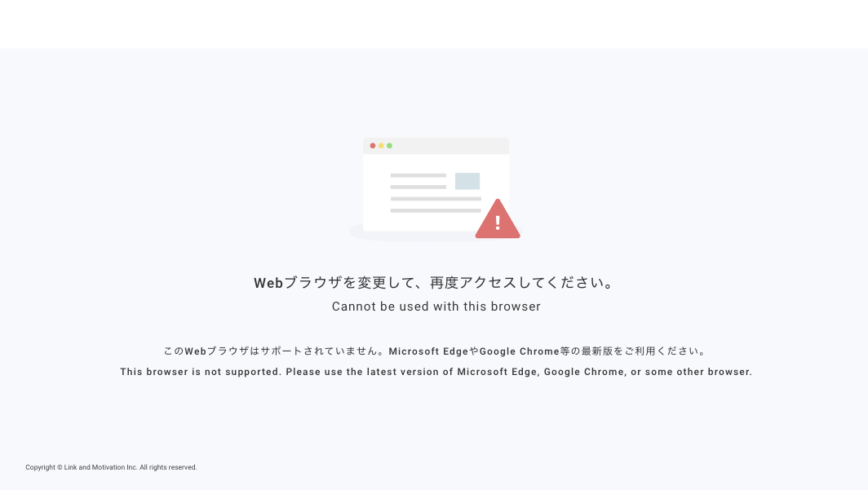The image size is (868, 490).
Task: Click the topmost short gray line in illustration
Action: point(418,175)
